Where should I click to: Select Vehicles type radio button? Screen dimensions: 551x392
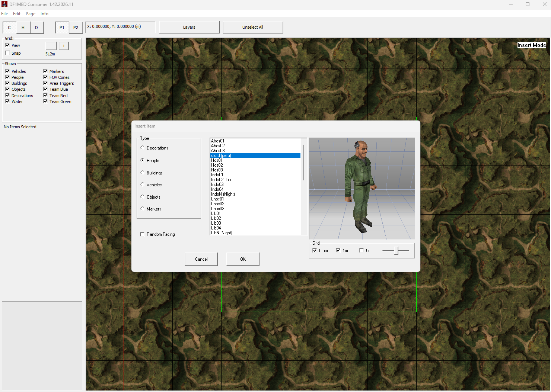(142, 184)
